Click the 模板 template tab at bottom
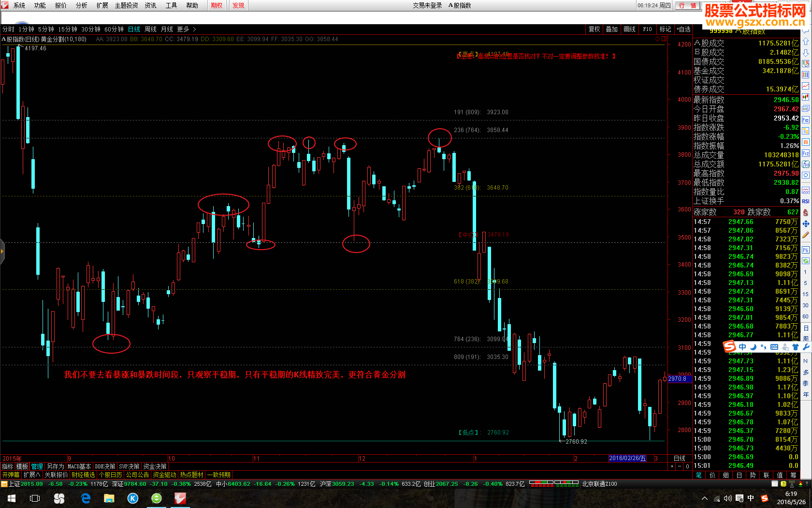Image resolution: width=812 pixels, height=508 pixels. coord(22,466)
